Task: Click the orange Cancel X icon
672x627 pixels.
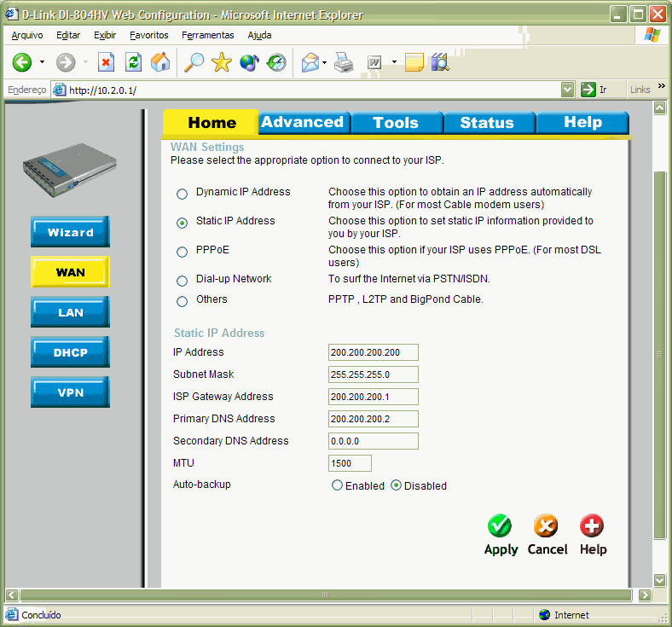Action: [x=546, y=525]
